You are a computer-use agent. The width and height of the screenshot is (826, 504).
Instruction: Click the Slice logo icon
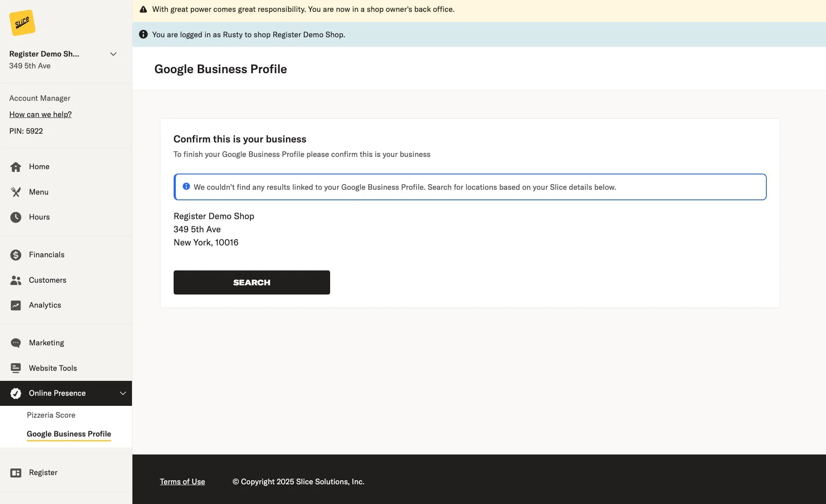point(22,22)
